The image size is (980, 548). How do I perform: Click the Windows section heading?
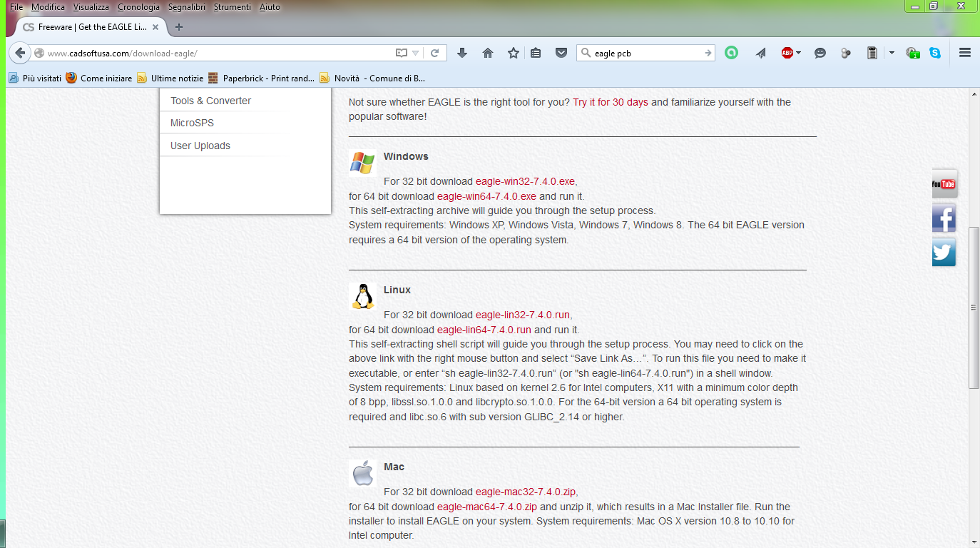[x=406, y=156]
